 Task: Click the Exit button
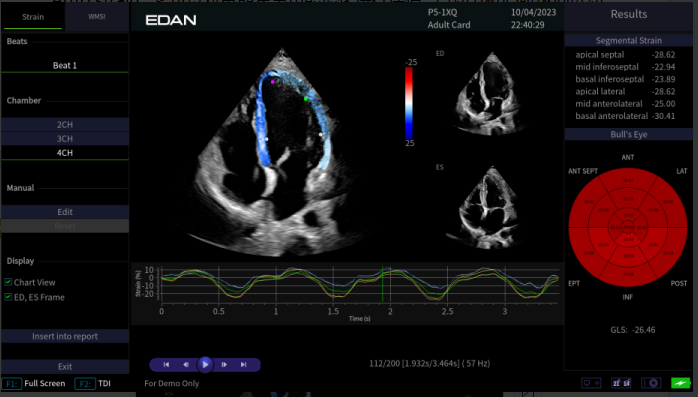(x=65, y=366)
